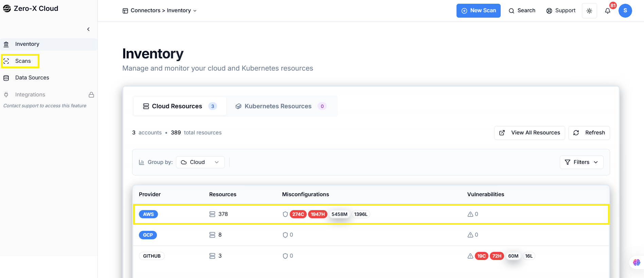644x278 pixels.
Task: Click the layout icon before Connectors breadcrumb
Action: coord(125,11)
